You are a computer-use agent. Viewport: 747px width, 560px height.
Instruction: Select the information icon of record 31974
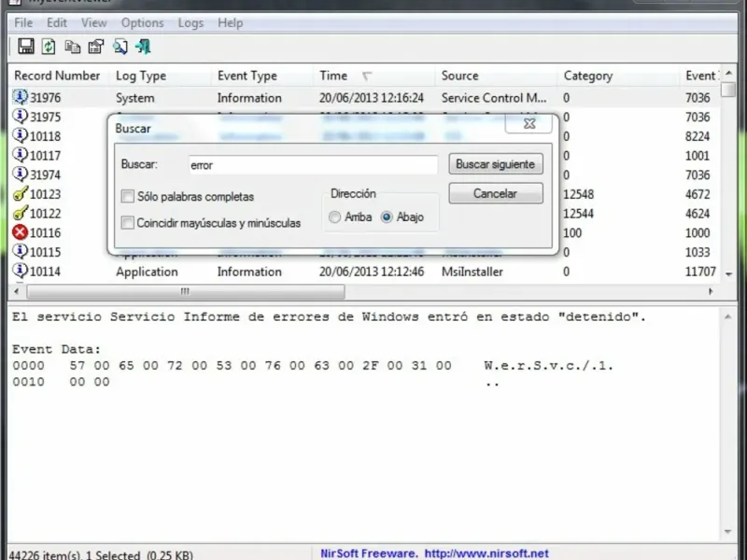(x=20, y=175)
